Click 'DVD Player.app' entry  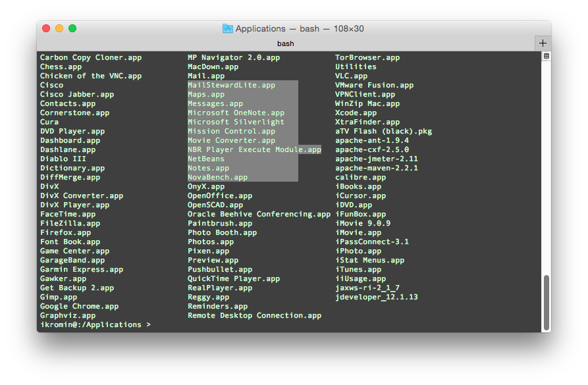point(72,131)
